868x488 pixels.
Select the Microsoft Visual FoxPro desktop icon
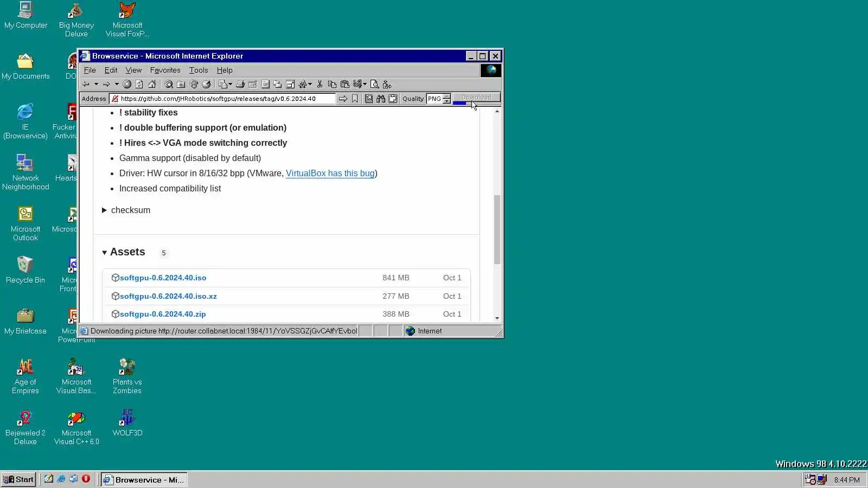click(127, 20)
